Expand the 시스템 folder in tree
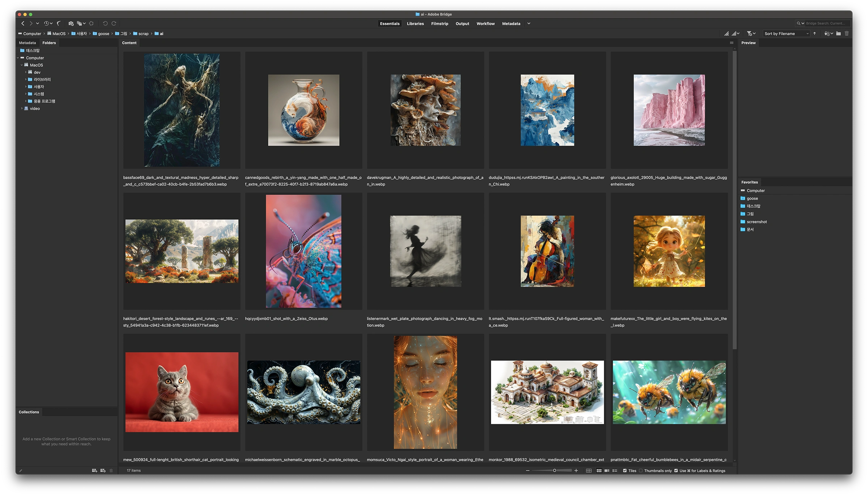Viewport: 868px width, 495px height. (x=26, y=94)
